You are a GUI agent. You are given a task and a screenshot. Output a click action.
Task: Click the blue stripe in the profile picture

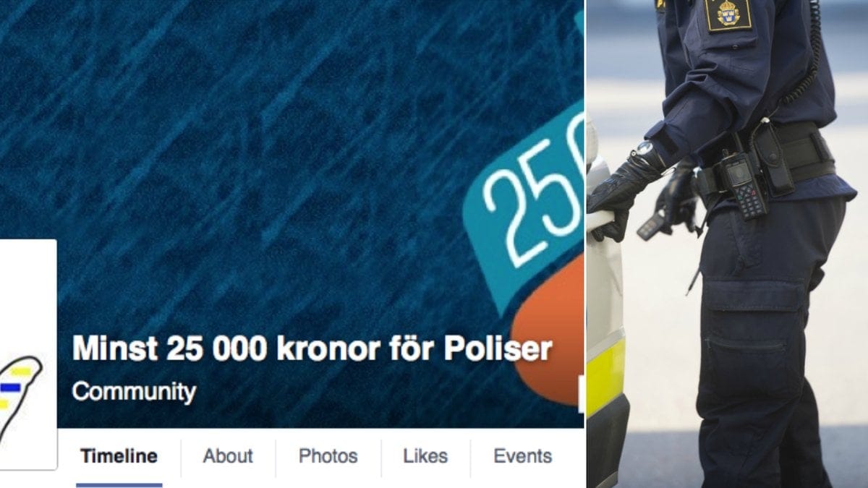pyautogui.click(x=9, y=388)
